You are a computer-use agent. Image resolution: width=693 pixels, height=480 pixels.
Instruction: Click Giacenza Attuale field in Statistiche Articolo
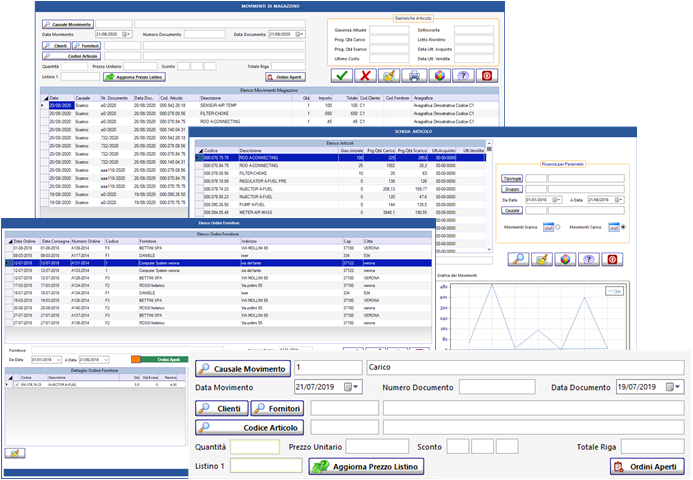(389, 30)
